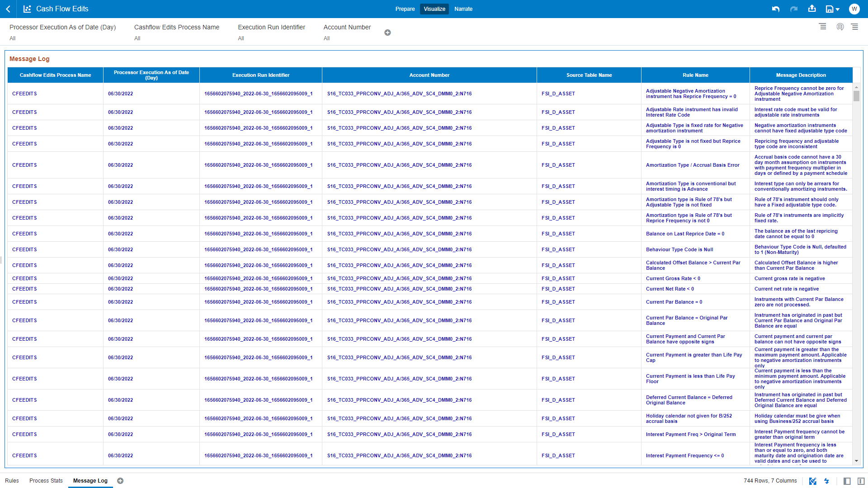The height and width of the screenshot is (488, 868).
Task: Open the W user profile avatar
Action: [854, 9]
